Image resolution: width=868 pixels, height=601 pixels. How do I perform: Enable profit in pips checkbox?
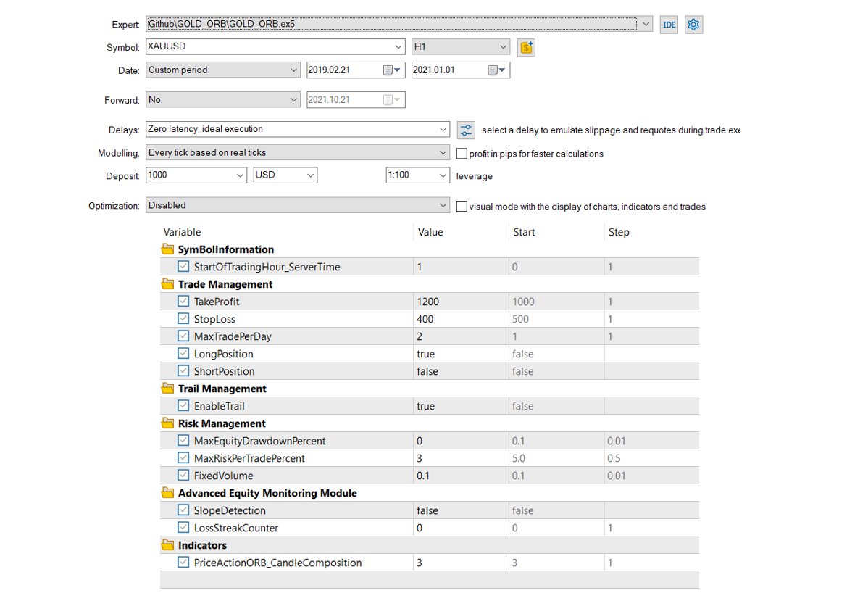[462, 154]
